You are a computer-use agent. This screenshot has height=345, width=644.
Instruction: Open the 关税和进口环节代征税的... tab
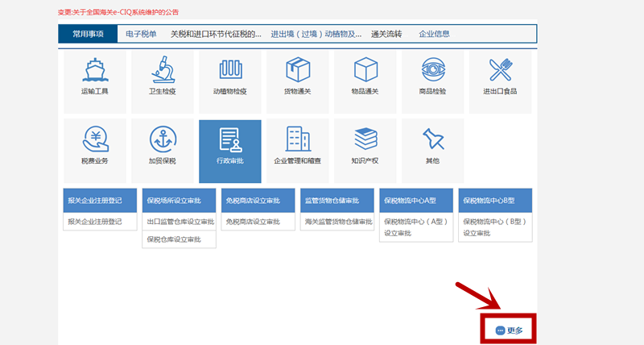point(216,34)
